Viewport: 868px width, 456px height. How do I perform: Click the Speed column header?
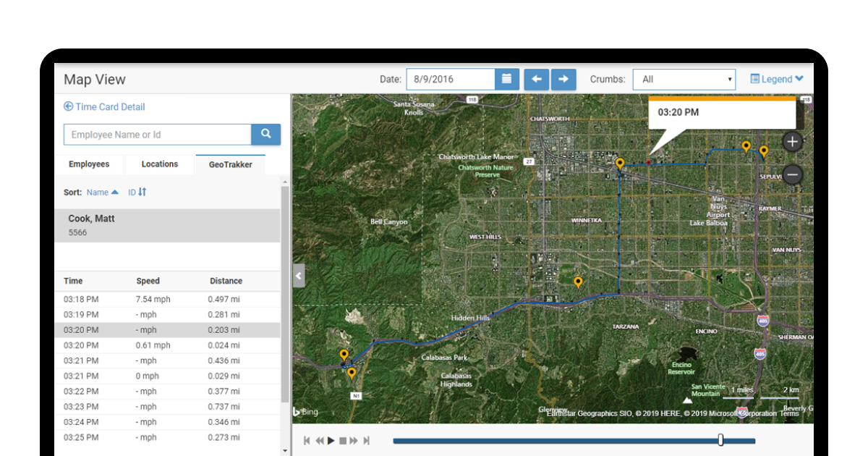pyautogui.click(x=148, y=281)
